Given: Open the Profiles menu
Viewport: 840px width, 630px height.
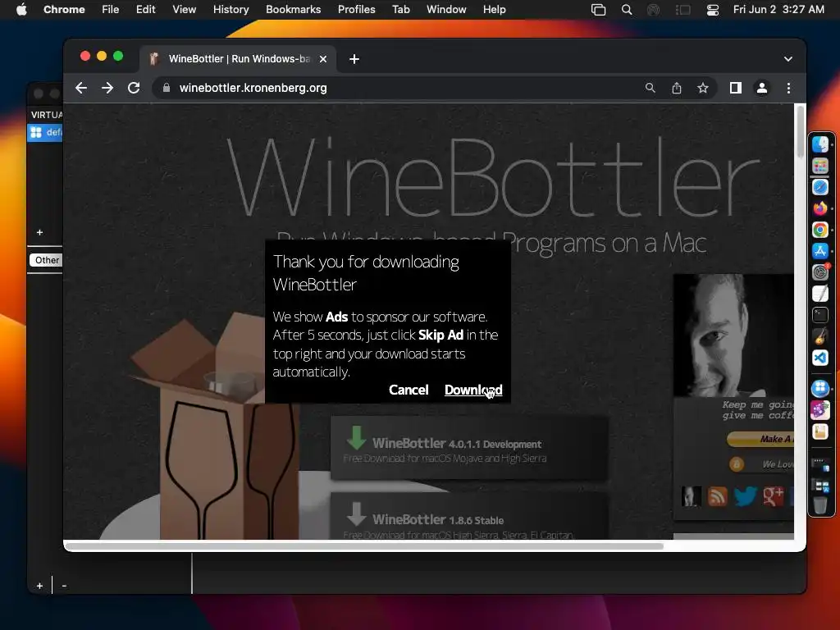Looking at the screenshot, I should coord(356,10).
